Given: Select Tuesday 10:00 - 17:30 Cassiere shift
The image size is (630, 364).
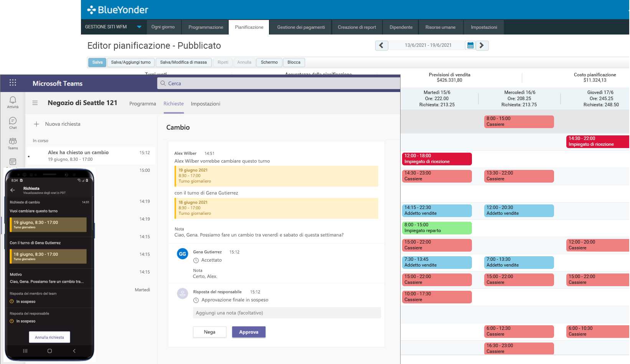Looking at the screenshot, I should (x=437, y=297).
